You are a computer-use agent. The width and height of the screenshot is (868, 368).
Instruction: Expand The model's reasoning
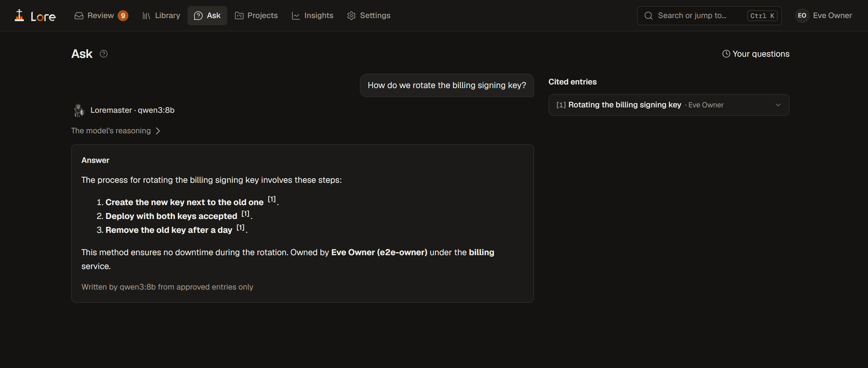pos(115,131)
